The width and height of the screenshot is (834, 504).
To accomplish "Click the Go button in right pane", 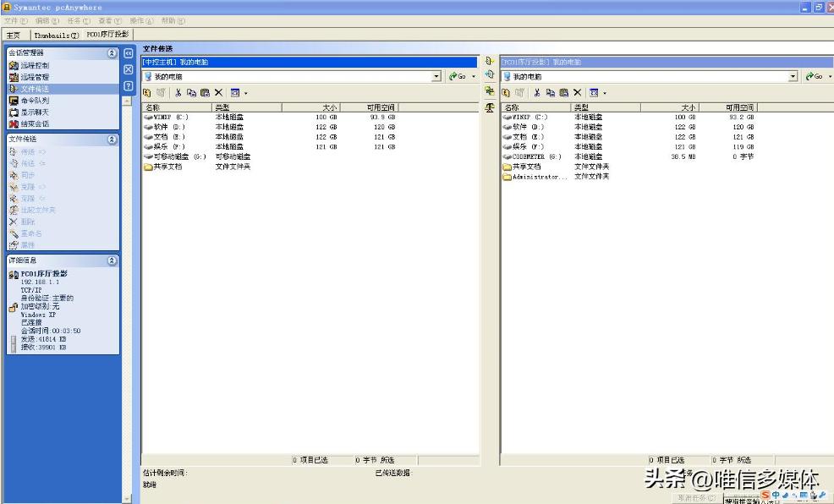I will pos(815,77).
